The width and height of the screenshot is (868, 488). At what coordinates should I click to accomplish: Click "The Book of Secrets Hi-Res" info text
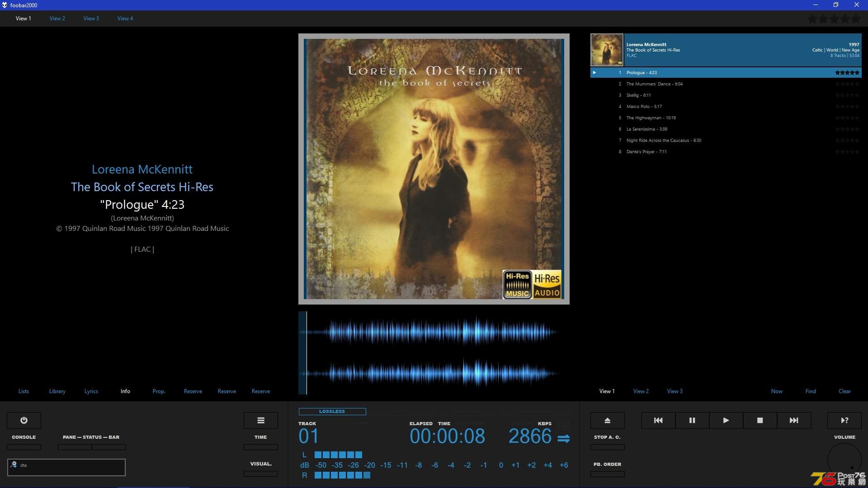click(x=142, y=187)
